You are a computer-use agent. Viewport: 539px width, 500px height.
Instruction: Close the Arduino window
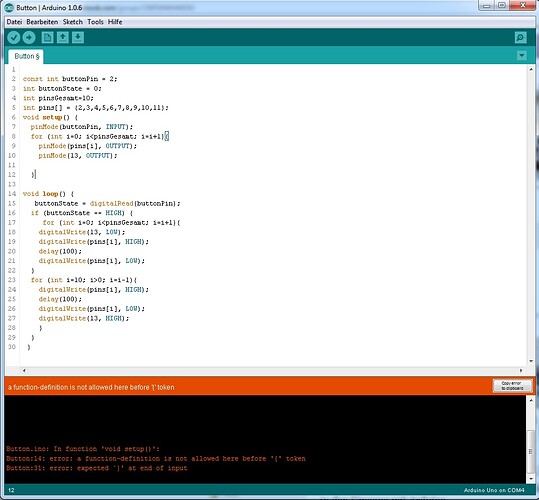522,5
